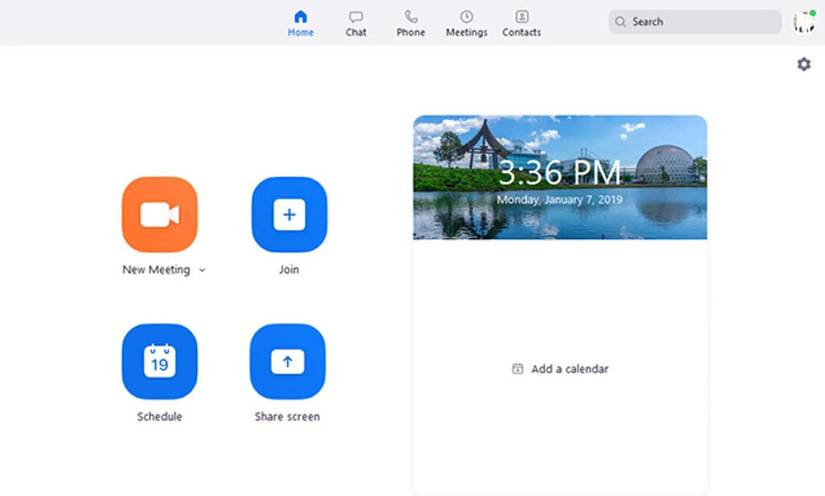Click the Share screen arrow icon
This screenshot has height=496, width=825.
tap(288, 361)
